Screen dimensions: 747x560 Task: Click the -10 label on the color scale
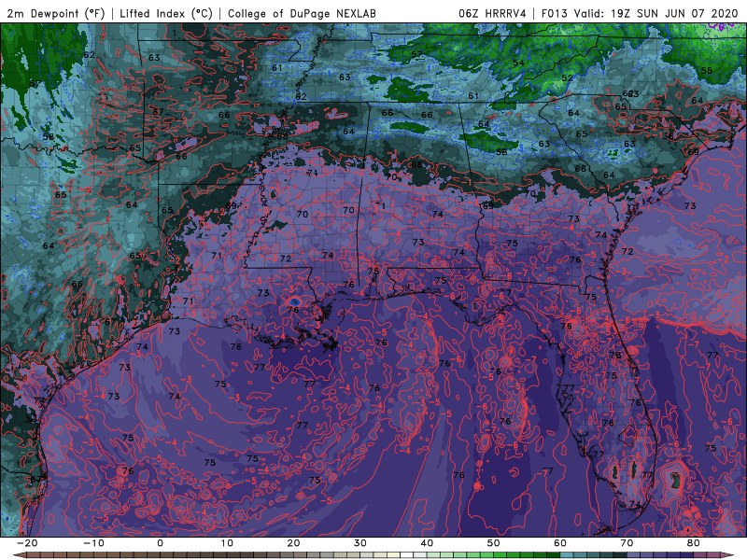click(93, 543)
